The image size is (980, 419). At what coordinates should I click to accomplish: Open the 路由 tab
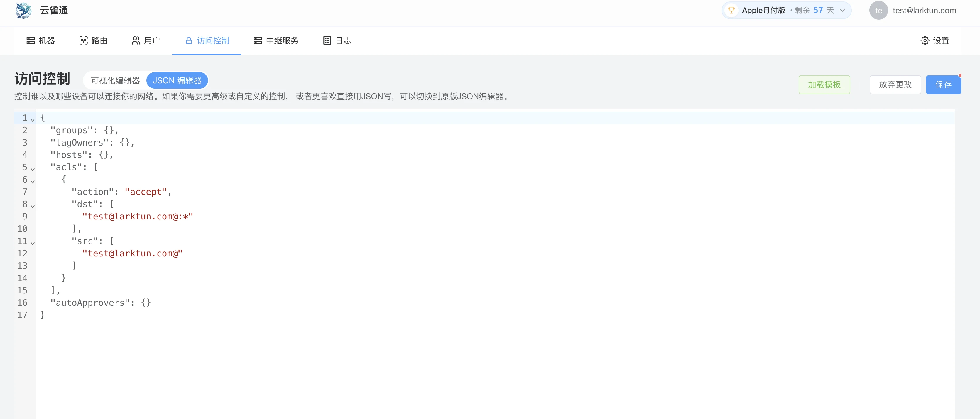pos(93,41)
